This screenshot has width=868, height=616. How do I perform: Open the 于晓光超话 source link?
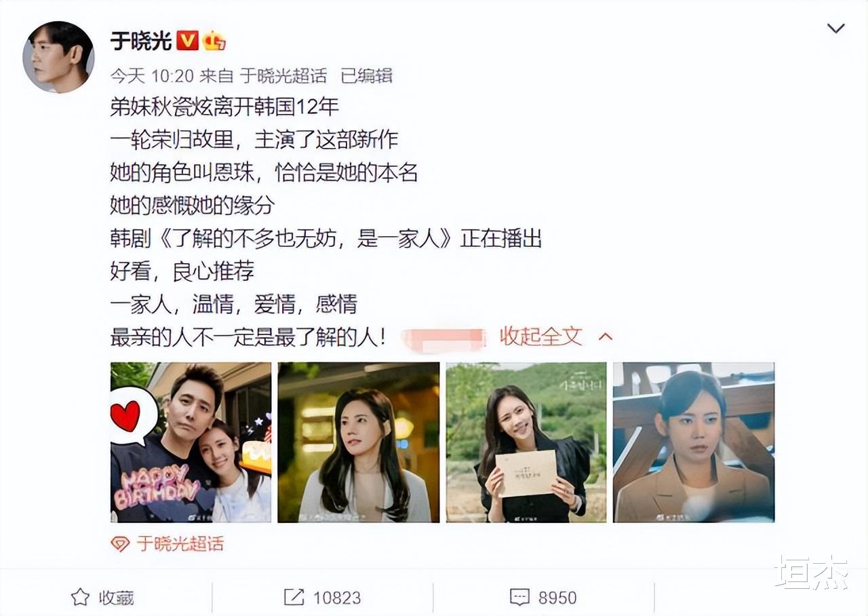tap(283, 75)
